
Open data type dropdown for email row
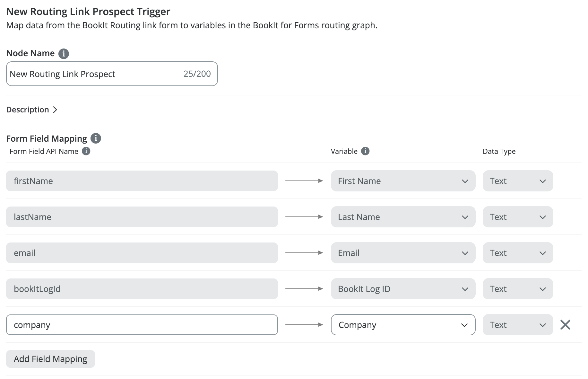click(x=518, y=253)
